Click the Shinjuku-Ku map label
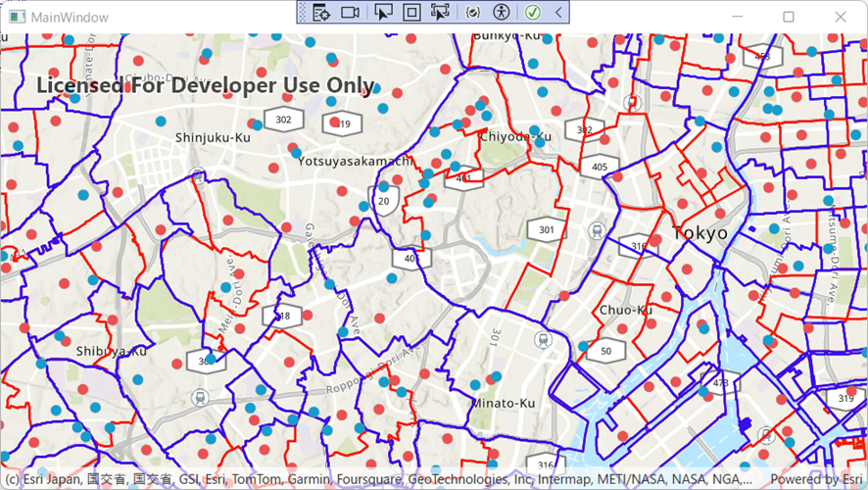The height and width of the screenshot is (490, 868). [214, 138]
